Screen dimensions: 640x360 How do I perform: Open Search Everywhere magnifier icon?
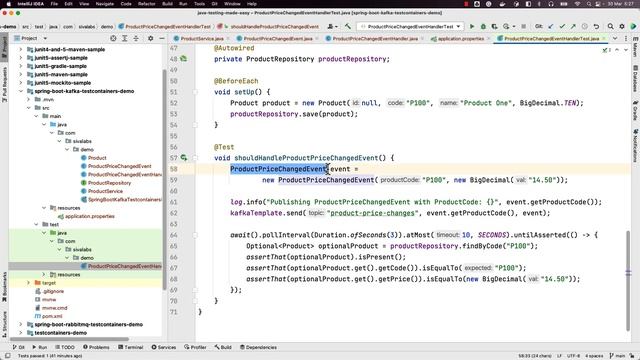click(x=611, y=27)
